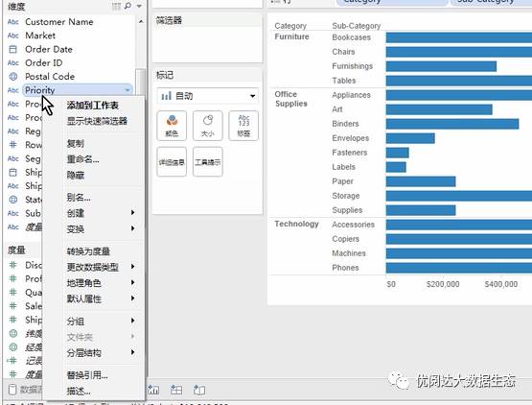Click the new story icon
Image resolution: width=532 pixels, height=405 pixels.
[199, 390]
